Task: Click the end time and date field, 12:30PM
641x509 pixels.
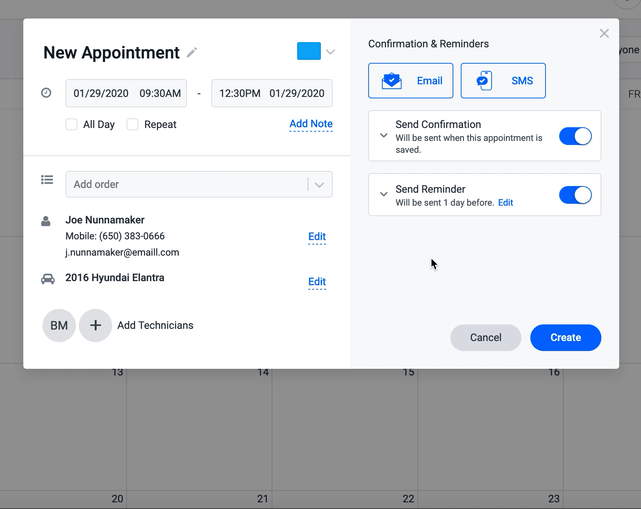Action: 272,93
